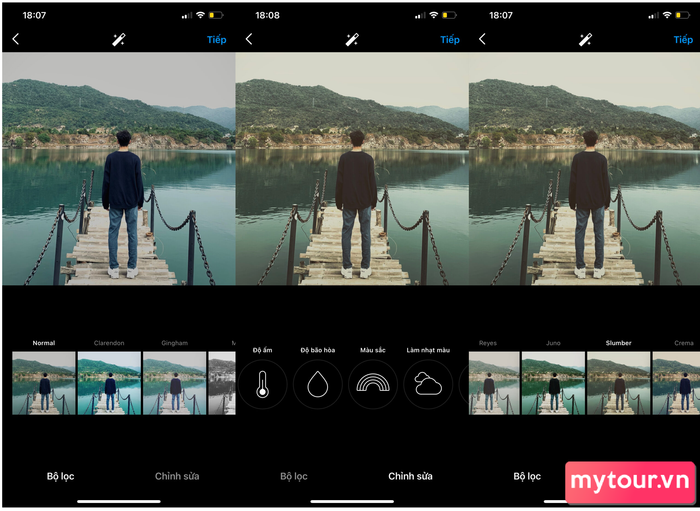Image resolution: width=700 pixels, height=511 pixels.
Task: Tap magic wand Lux icon in right screen
Action: 585,39
